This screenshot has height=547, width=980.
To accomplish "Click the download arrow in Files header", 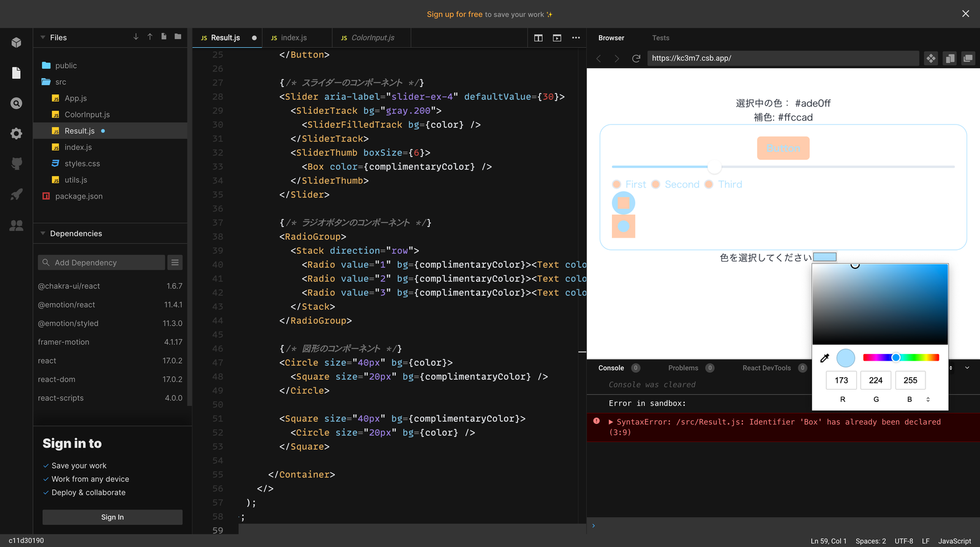I will tap(136, 37).
